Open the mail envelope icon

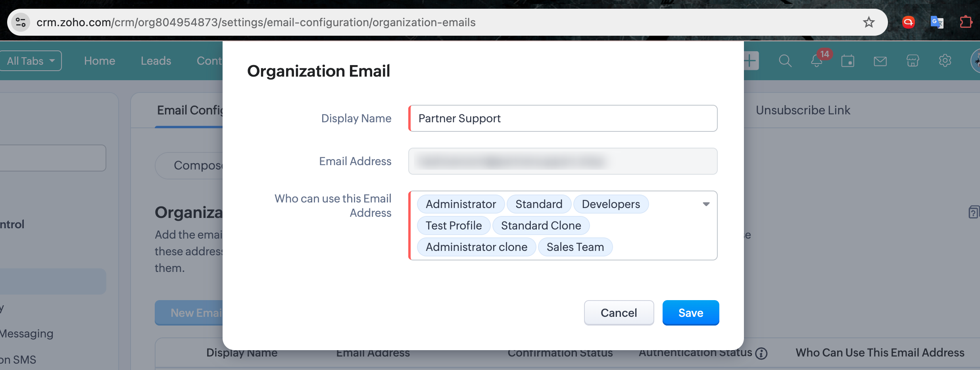click(880, 61)
